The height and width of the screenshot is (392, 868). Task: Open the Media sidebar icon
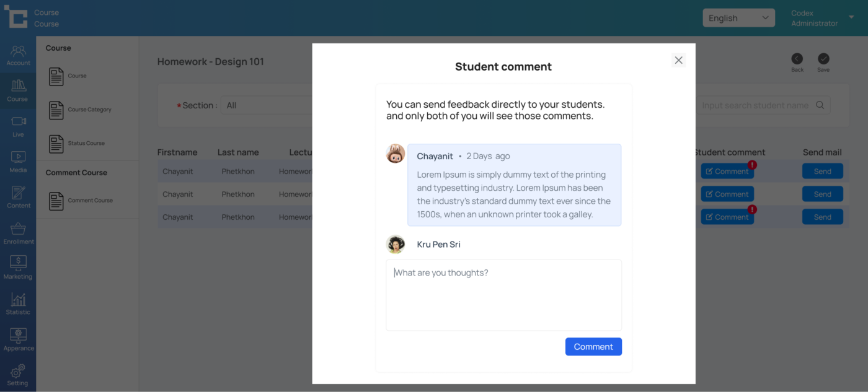click(18, 162)
